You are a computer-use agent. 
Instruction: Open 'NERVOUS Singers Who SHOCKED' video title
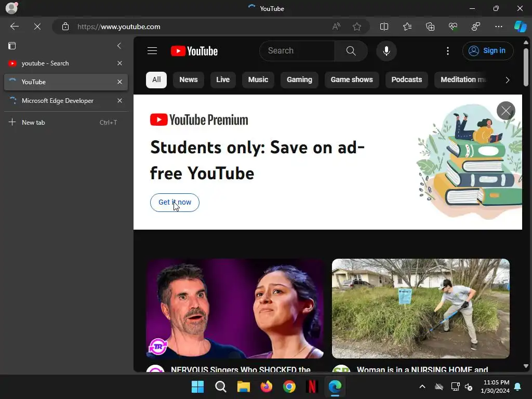click(x=241, y=369)
